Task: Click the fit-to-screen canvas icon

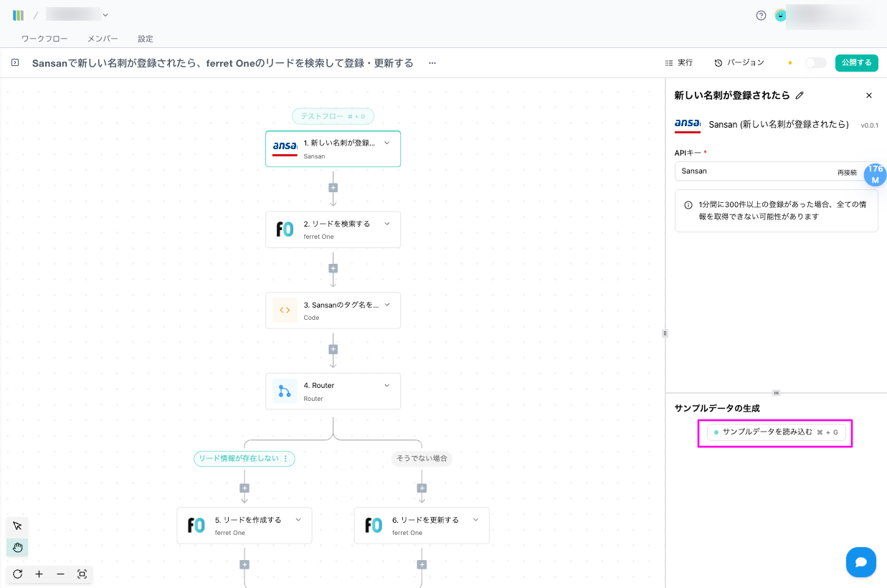Action: click(x=82, y=574)
